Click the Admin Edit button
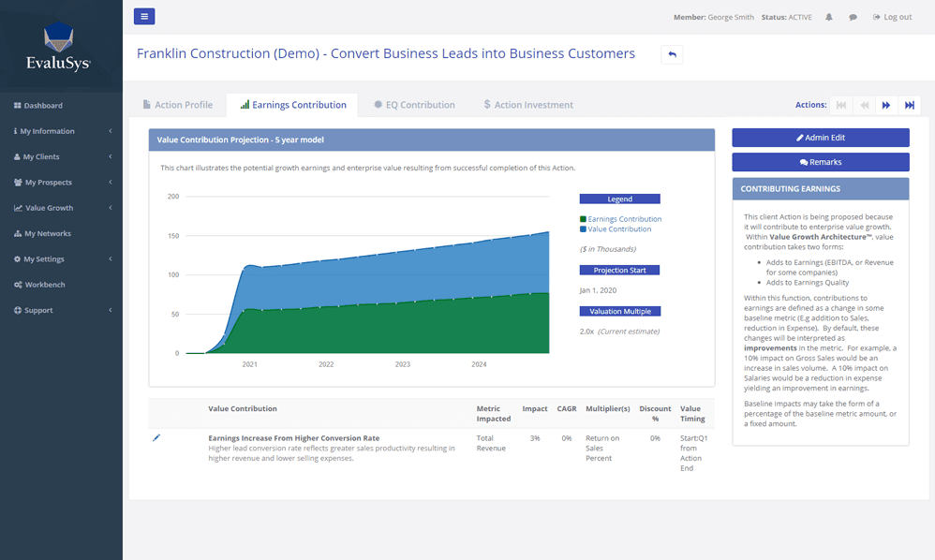The image size is (935, 560). click(821, 138)
